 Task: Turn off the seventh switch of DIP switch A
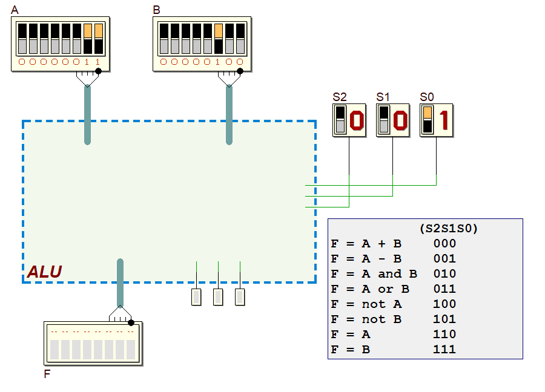click(88, 39)
